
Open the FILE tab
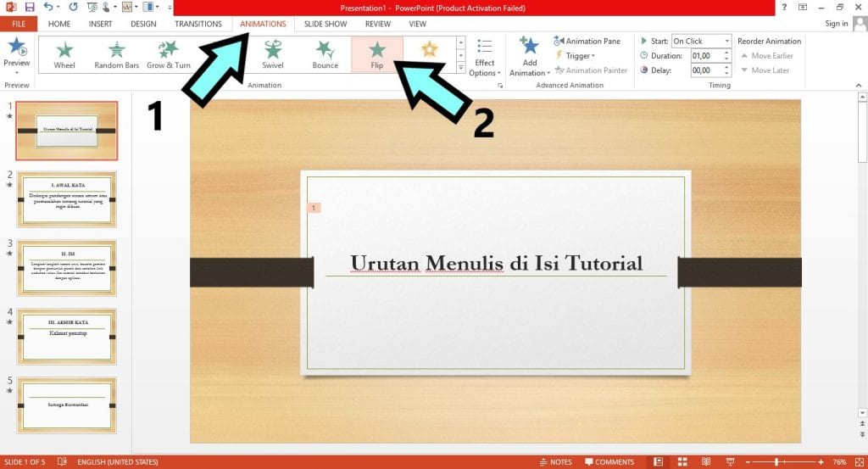click(x=19, y=24)
